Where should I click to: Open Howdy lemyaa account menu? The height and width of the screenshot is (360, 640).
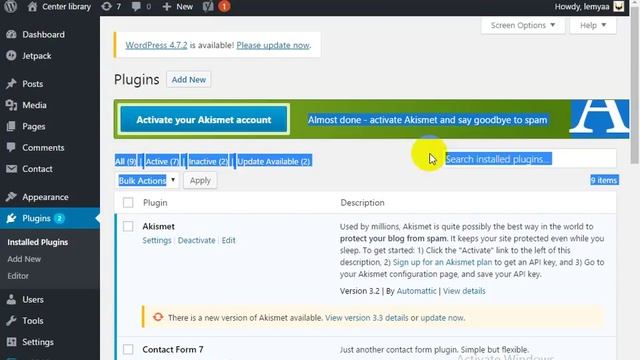tap(589, 7)
